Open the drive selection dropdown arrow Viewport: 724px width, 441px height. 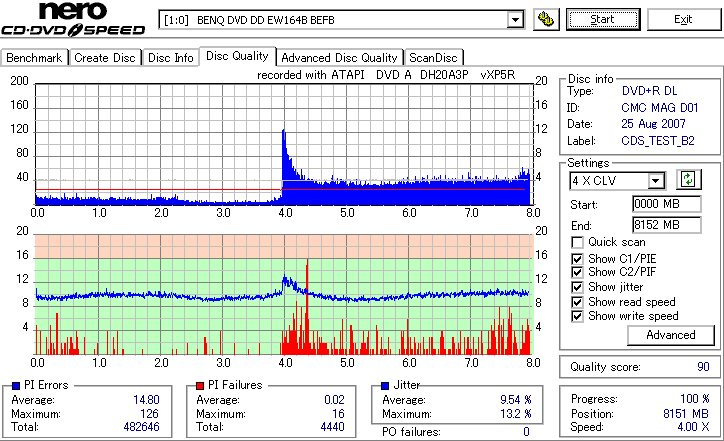(x=515, y=20)
